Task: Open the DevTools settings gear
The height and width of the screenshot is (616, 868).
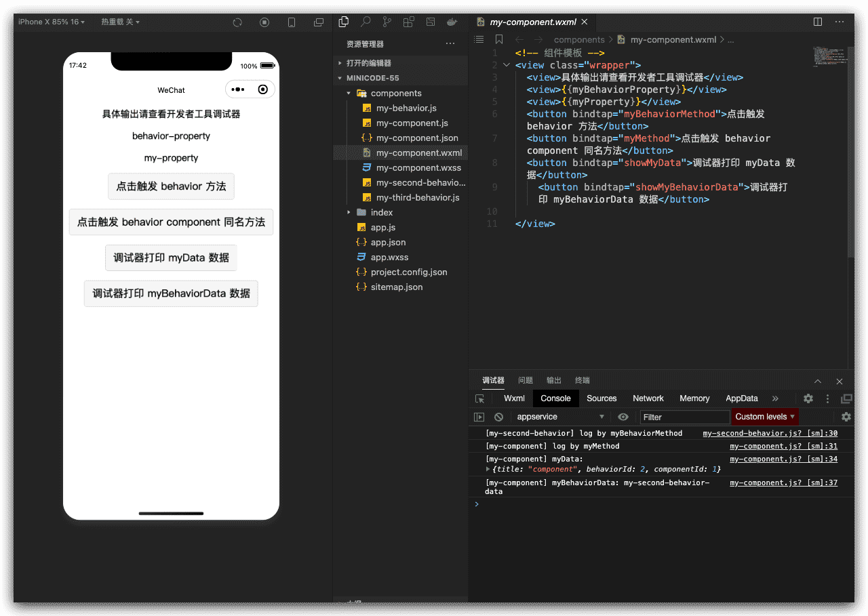Action: pos(808,398)
